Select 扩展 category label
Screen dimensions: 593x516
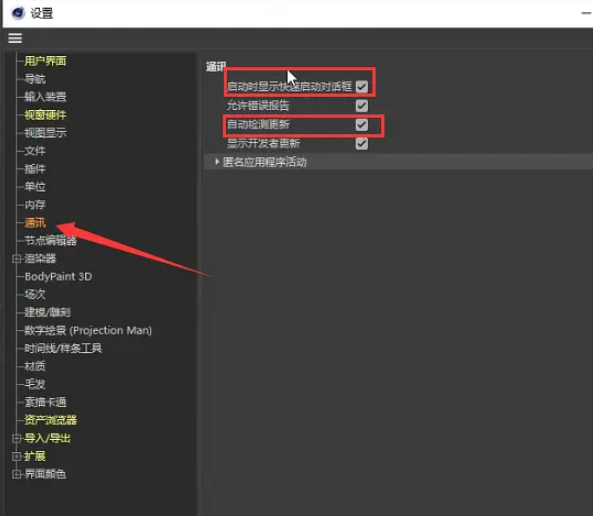35,456
